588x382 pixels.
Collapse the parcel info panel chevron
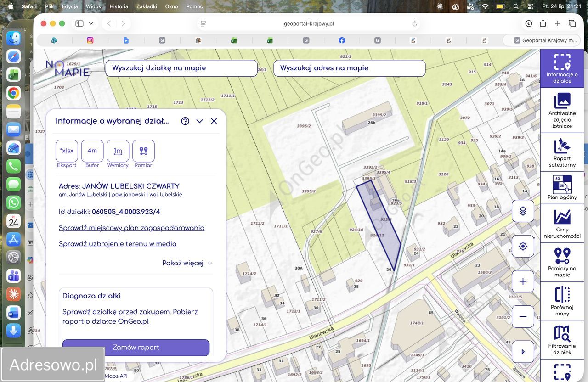[199, 121]
